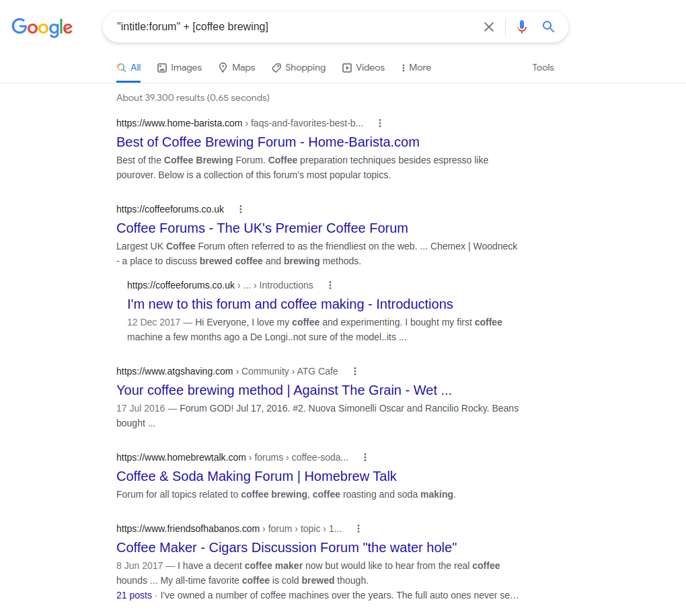Open three-dot menu for home-barista.com result

pyautogui.click(x=380, y=123)
